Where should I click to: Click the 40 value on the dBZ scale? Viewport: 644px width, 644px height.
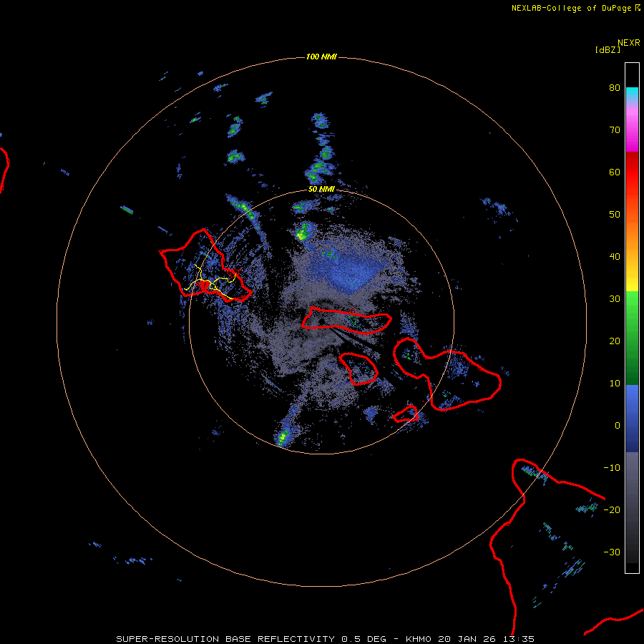pos(615,257)
